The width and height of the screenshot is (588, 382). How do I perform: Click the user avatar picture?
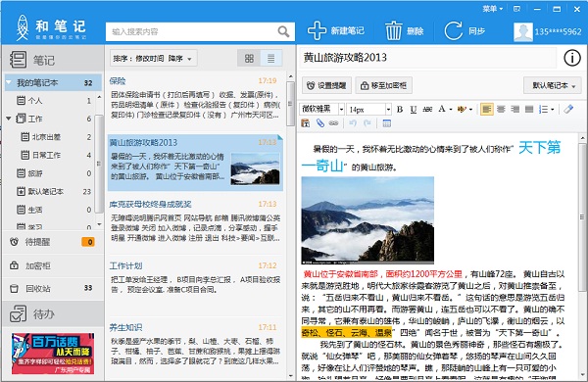click(x=523, y=32)
